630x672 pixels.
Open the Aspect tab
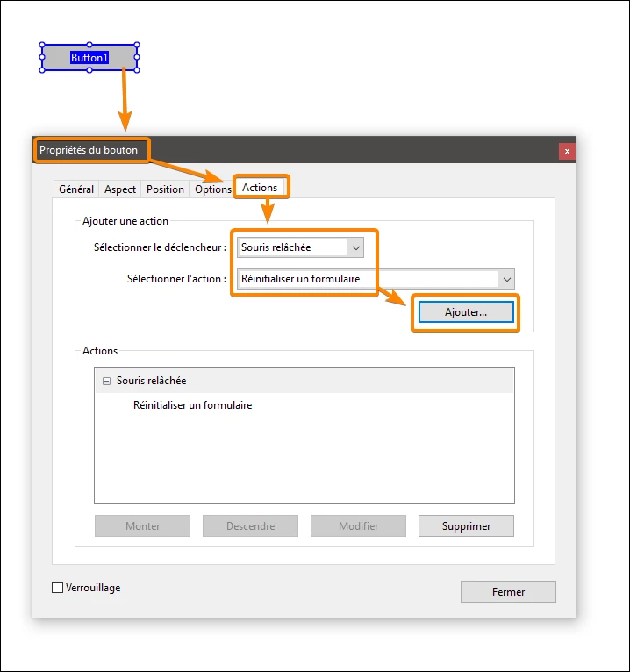(x=120, y=189)
